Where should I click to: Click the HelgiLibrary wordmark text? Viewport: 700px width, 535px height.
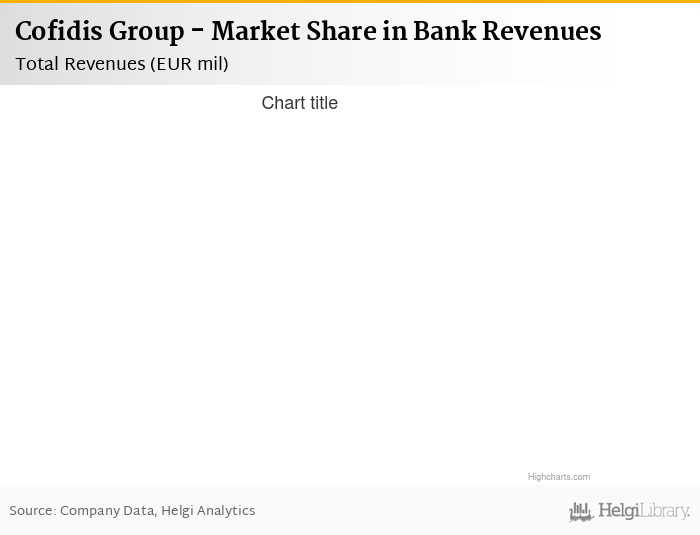click(643, 511)
